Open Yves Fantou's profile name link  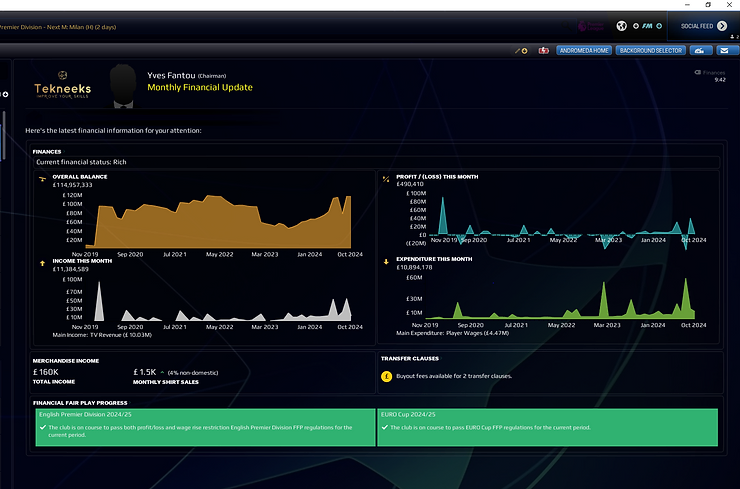pyautogui.click(x=171, y=76)
